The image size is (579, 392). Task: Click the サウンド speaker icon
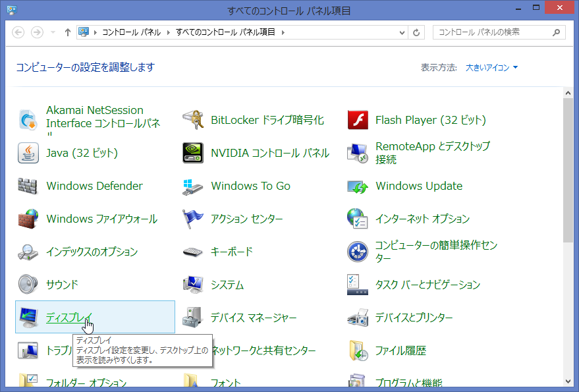(28, 285)
